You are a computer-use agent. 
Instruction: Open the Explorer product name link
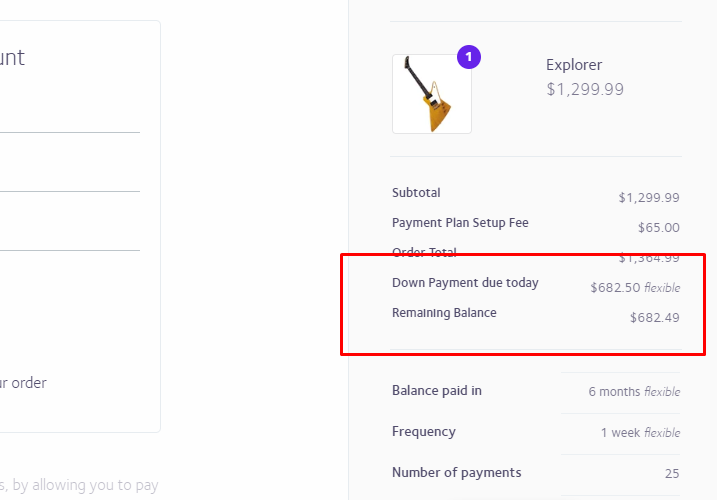[x=574, y=65]
